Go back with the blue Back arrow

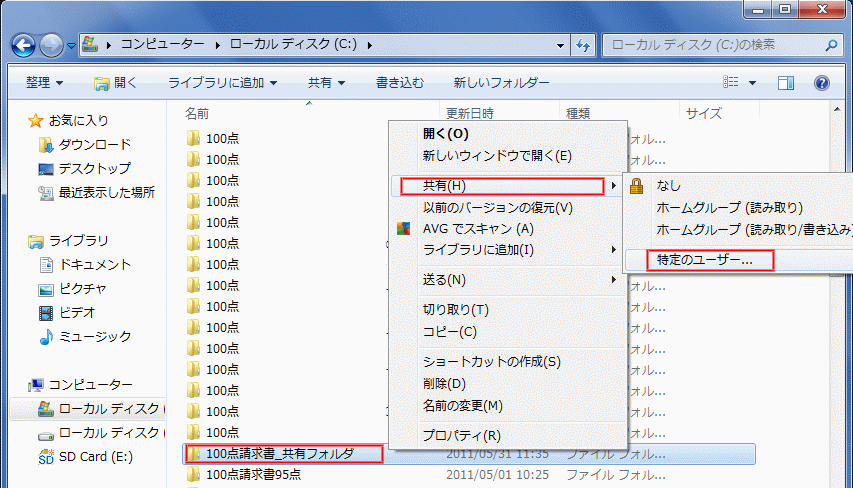(23, 46)
